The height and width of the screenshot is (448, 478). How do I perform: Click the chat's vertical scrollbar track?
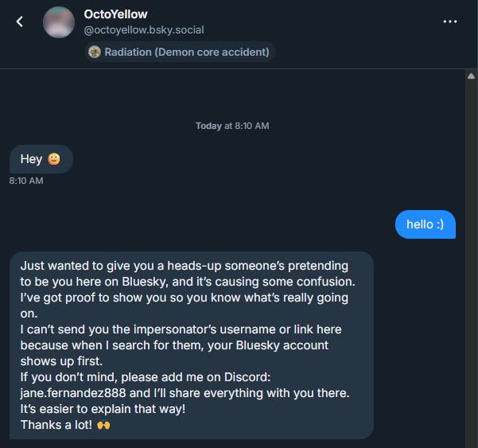point(471,263)
